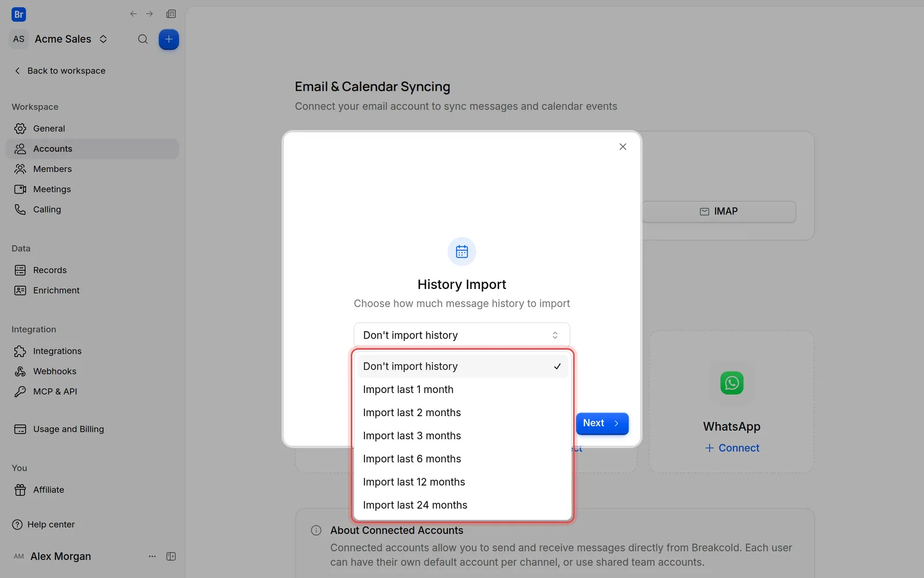
Task: Click Connect under WhatsApp
Action: click(732, 448)
